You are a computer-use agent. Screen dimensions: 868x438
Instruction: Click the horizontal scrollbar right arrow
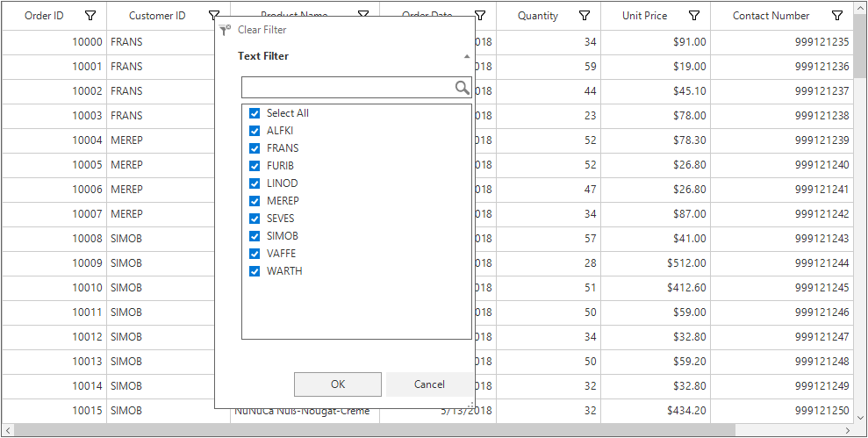(848, 430)
